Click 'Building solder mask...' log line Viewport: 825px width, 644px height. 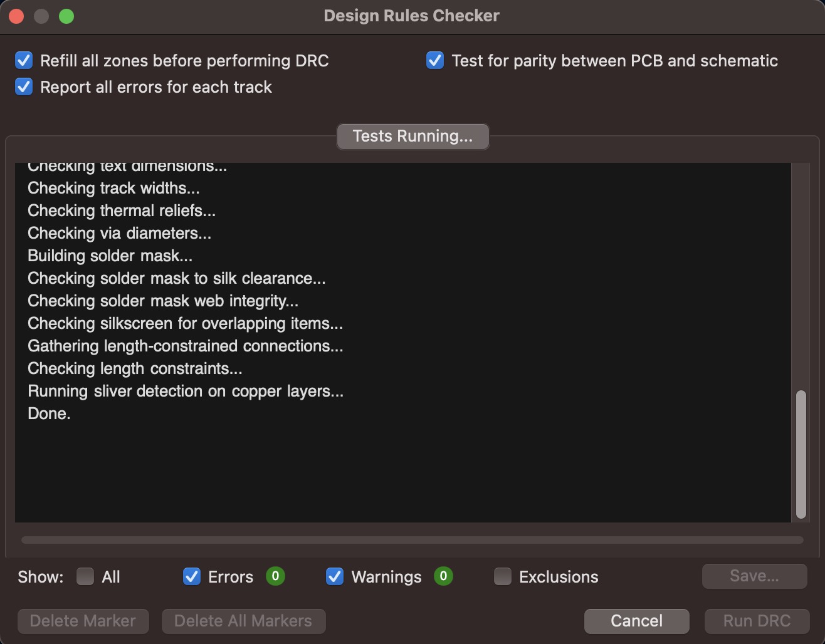pos(110,256)
